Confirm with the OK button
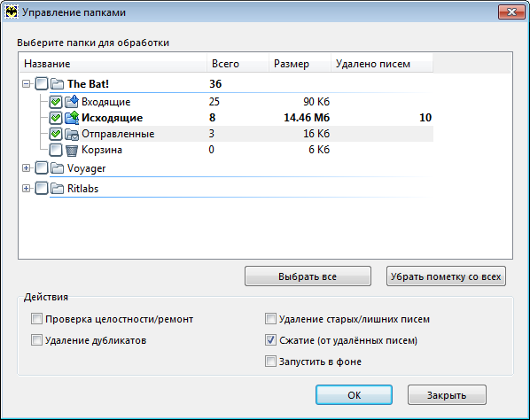Screen dimensions: 530x420 point(354,394)
